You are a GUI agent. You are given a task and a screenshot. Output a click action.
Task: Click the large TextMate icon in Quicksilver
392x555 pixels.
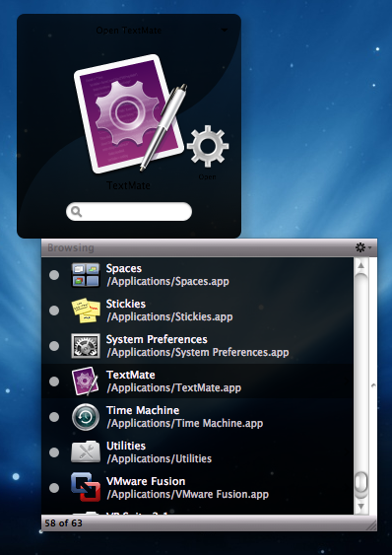pos(130,114)
